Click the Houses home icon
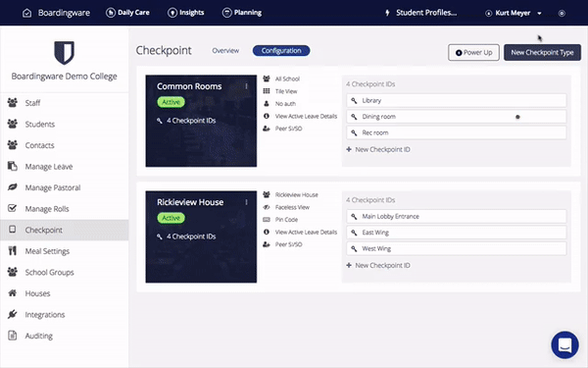This screenshot has height=368, width=588. pyautogui.click(x=13, y=292)
